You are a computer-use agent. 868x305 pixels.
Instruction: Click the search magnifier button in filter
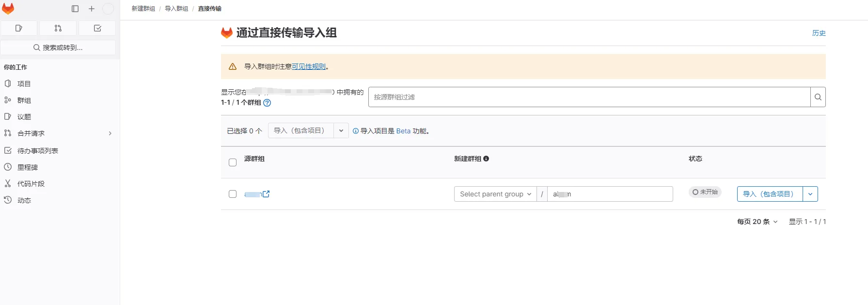click(x=818, y=97)
